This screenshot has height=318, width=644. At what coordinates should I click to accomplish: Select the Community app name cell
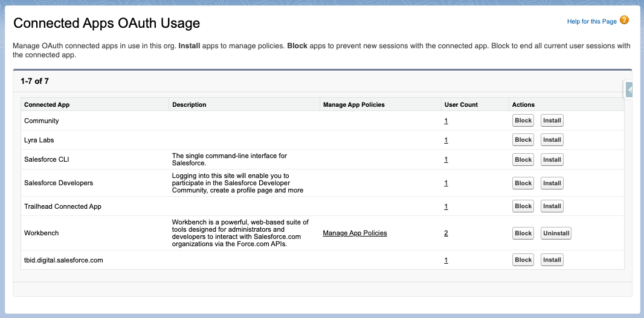(x=95, y=121)
